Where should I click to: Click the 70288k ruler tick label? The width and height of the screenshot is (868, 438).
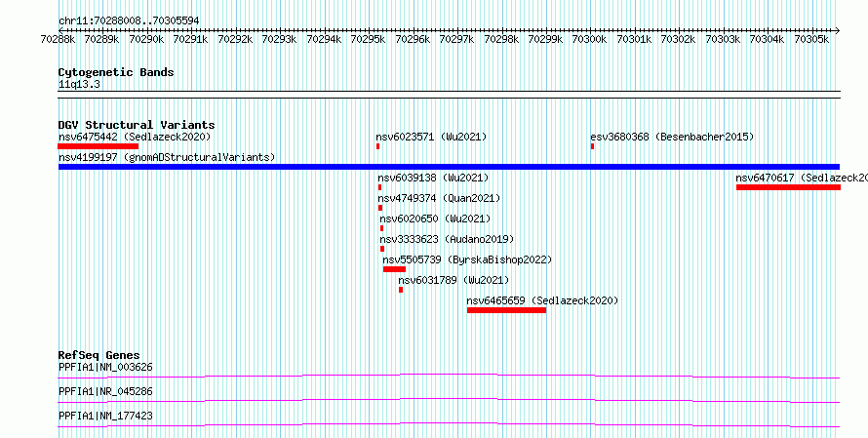(x=59, y=39)
